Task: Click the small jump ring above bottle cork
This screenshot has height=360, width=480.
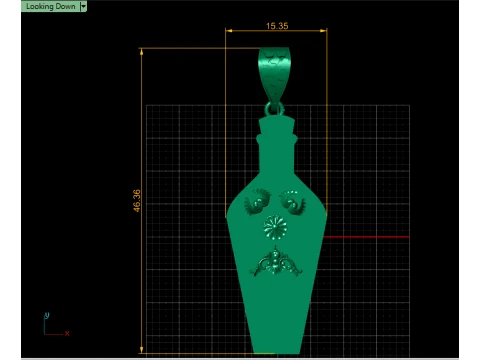Action: [x=274, y=109]
